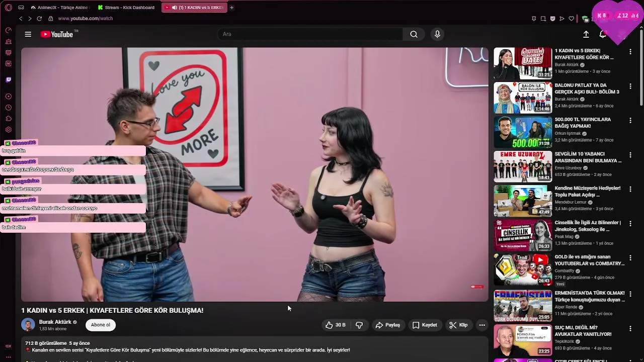View site info via the padlock
644x362 pixels.
50,19
